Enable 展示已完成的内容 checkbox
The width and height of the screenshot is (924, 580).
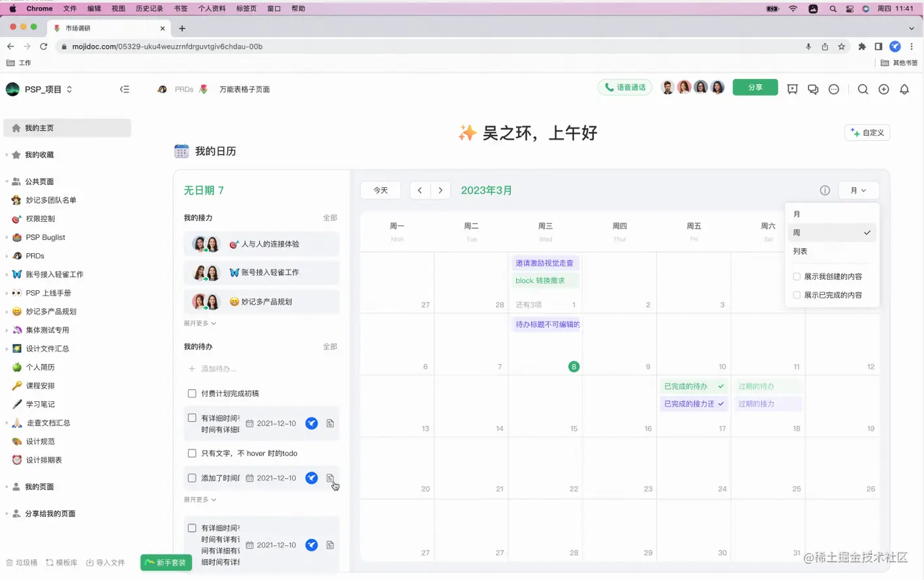(x=797, y=295)
